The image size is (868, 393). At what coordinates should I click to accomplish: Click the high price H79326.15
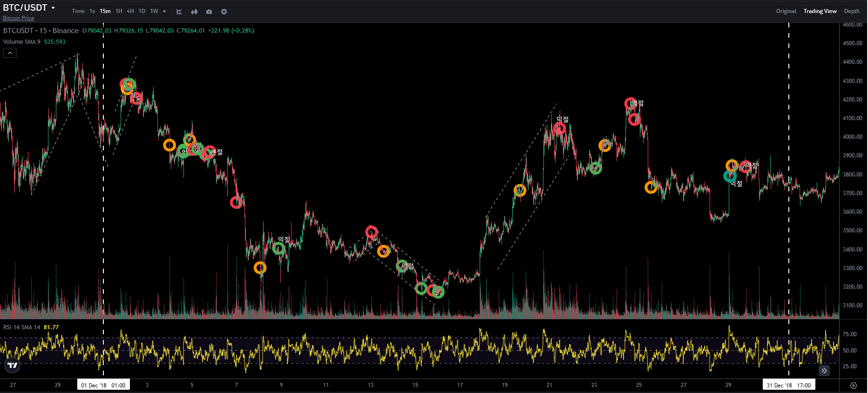[x=129, y=31]
